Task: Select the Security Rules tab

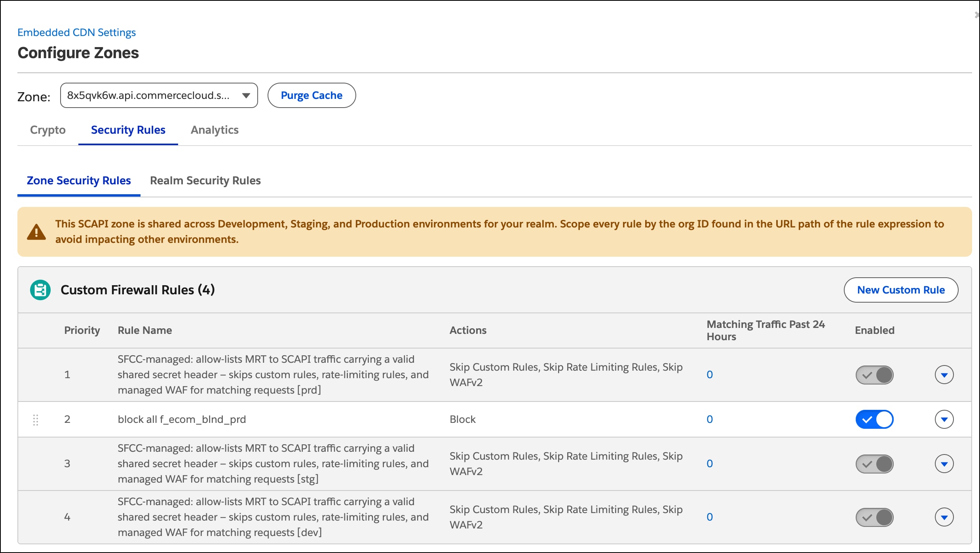Action: (x=128, y=130)
